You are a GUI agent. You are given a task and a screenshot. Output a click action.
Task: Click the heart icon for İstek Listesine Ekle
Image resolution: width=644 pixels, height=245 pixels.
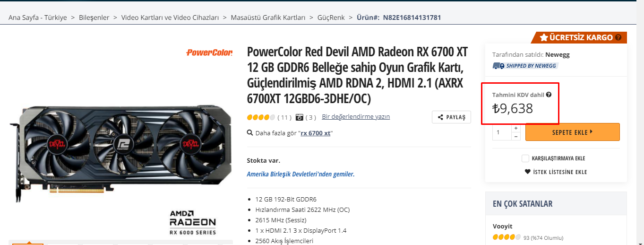click(528, 172)
